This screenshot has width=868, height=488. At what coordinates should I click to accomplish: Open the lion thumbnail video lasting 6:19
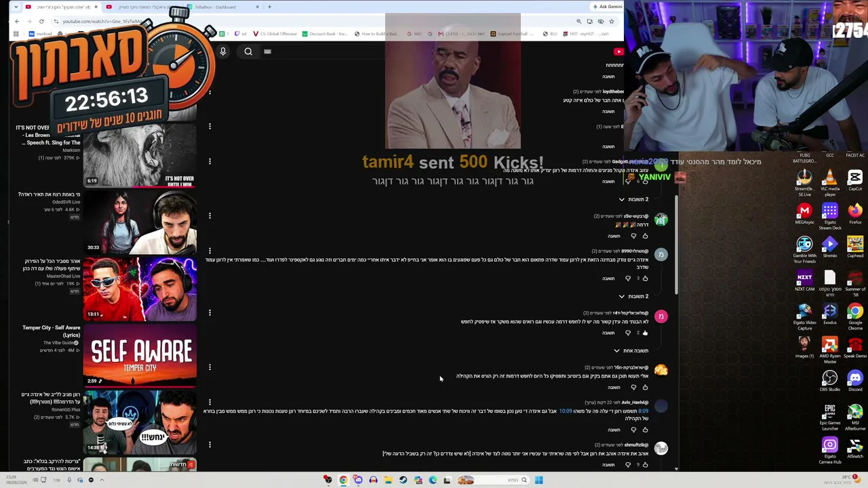(140, 155)
